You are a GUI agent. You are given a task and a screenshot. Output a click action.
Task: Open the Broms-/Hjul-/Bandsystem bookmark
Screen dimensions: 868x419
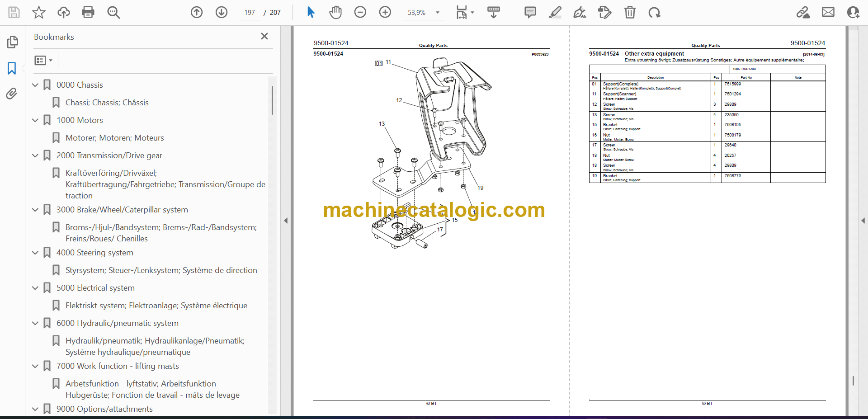tap(161, 233)
